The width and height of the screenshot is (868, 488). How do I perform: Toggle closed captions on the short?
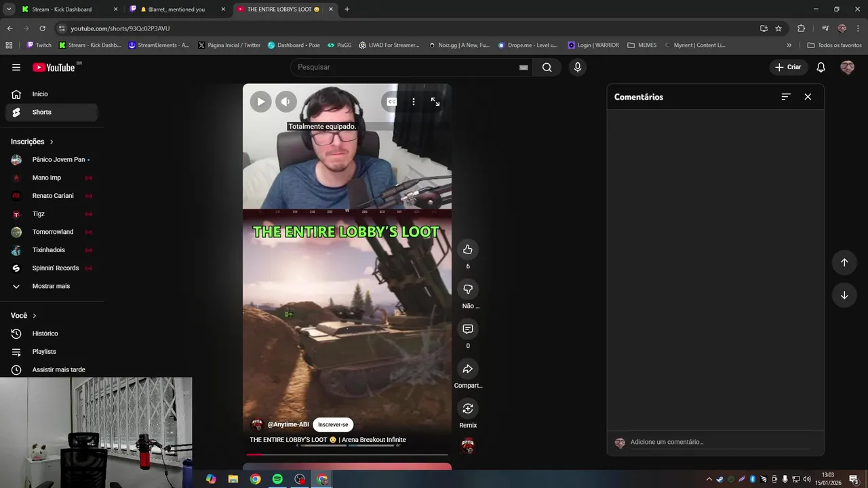392,102
